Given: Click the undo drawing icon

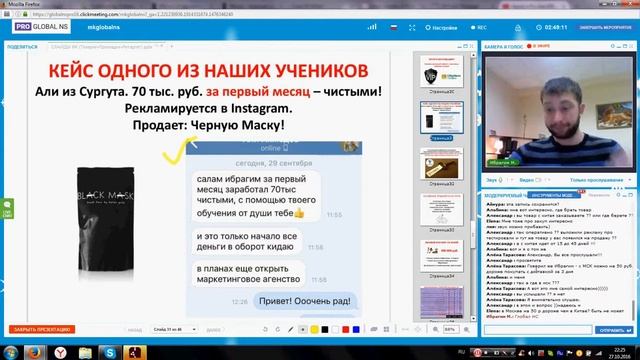Looking at the screenshot, I should click(265, 329).
